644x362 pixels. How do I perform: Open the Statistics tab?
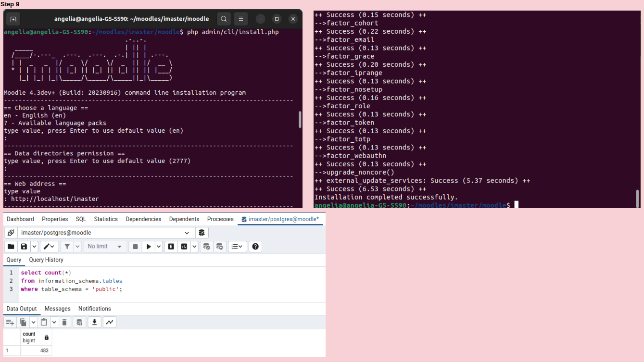(x=106, y=219)
